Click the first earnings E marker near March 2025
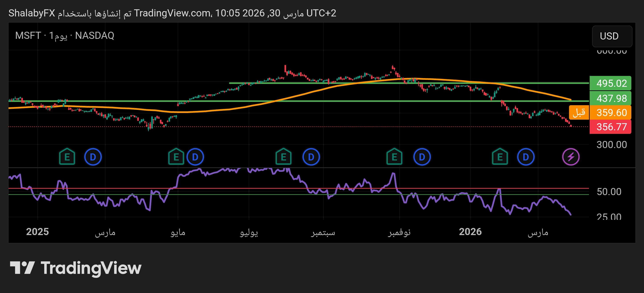The height and width of the screenshot is (293, 644). click(x=67, y=157)
